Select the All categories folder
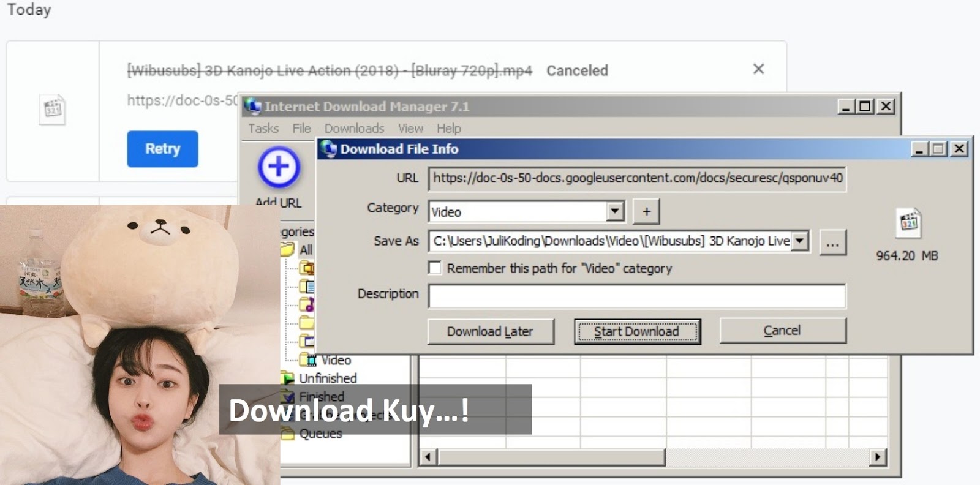Image resolution: width=980 pixels, height=485 pixels. [298, 249]
